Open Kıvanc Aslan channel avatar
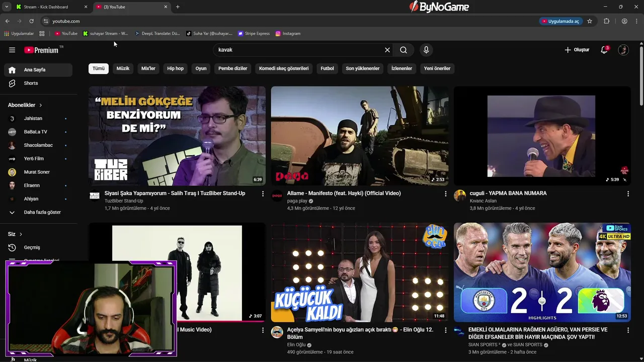The height and width of the screenshot is (362, 644). [x=460, y=196]
